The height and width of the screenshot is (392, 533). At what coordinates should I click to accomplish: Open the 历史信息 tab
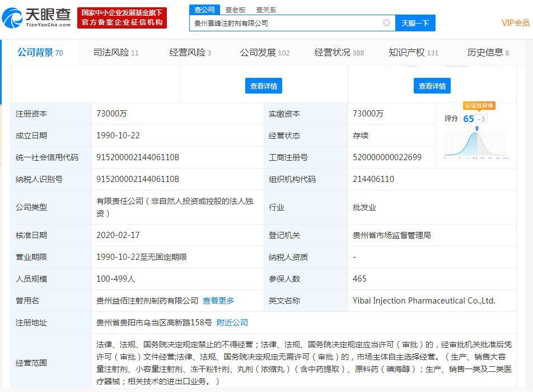pos(488,52)
